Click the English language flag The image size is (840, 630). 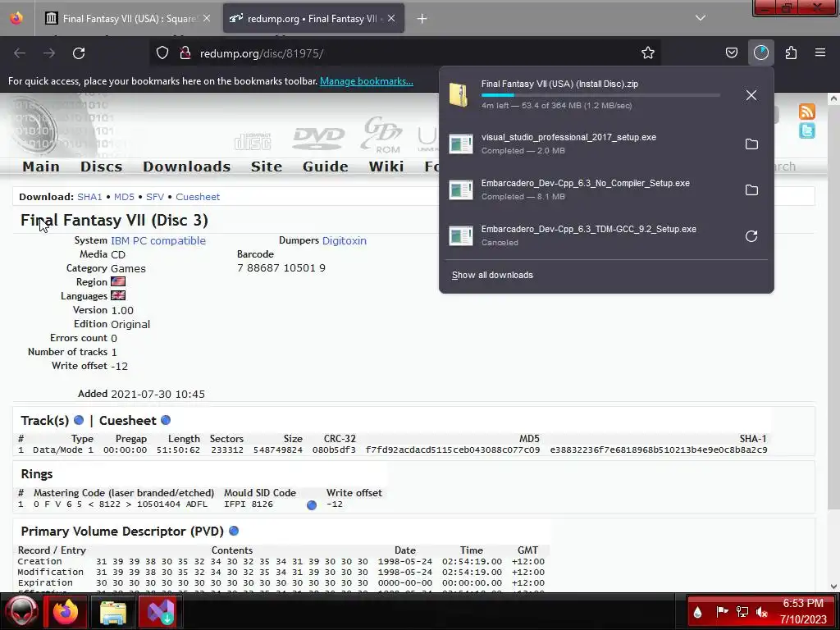click(118, 295)
